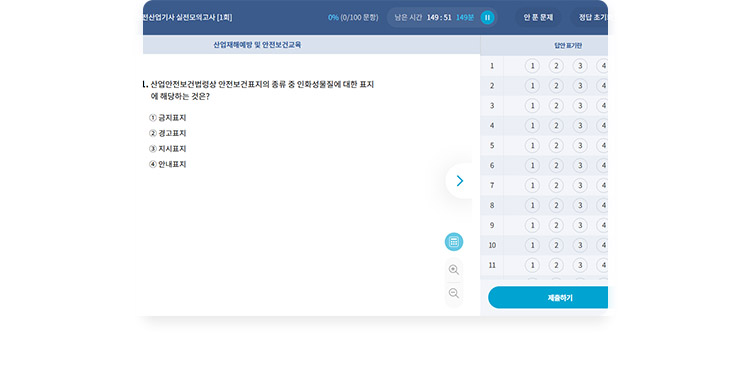Mark answer 3 for question 9
Viewport: 750px width, 367px height.
click(580, 225)
